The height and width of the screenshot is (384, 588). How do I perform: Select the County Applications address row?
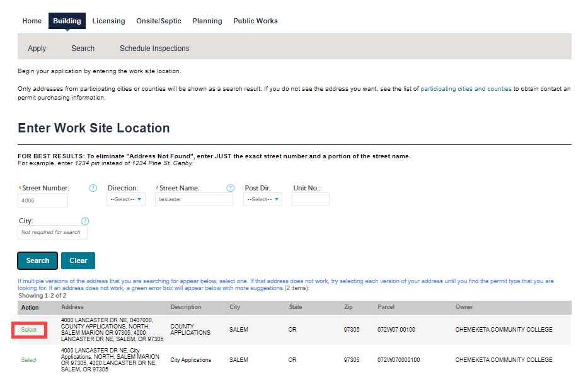pos(29,330)
